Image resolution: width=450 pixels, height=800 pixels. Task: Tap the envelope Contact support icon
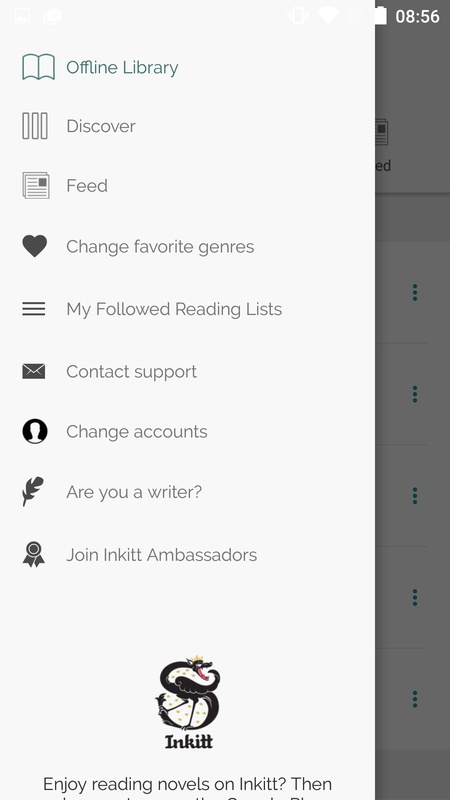[x=34, y=371]
